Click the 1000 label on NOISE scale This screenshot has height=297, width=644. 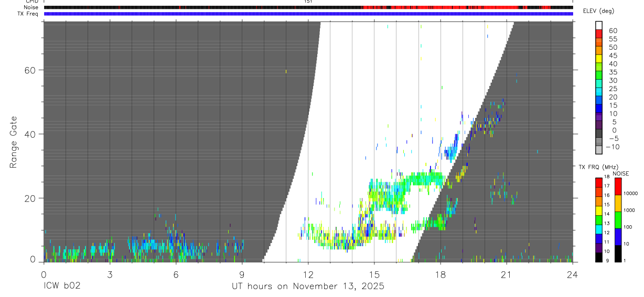point(629,210)
